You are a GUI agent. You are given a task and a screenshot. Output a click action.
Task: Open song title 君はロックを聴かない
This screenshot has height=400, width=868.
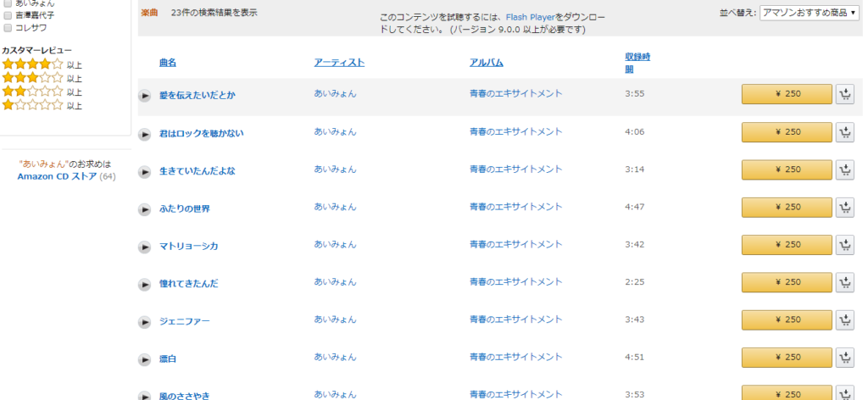(x=202, y=133)
